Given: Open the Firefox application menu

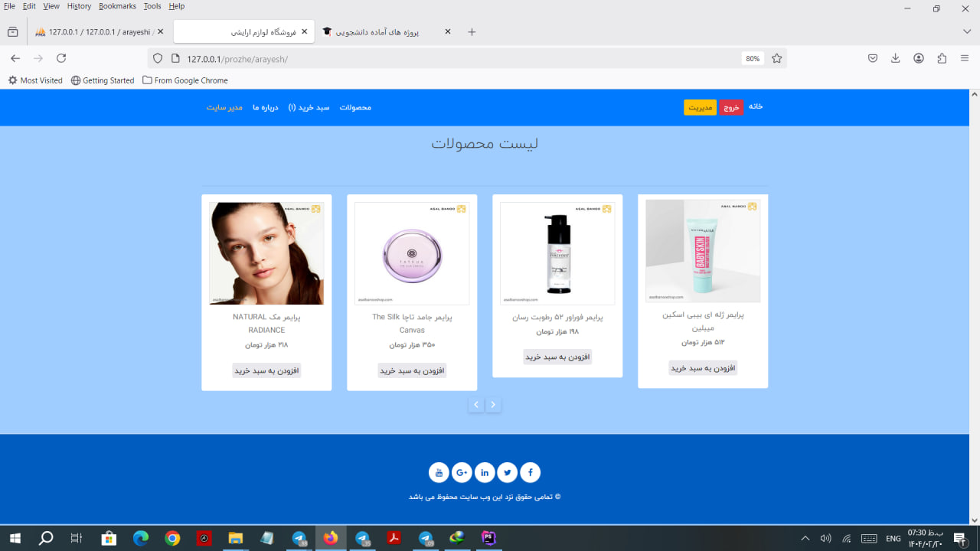Looking at the screenshot, I should [x=964, y=57].
